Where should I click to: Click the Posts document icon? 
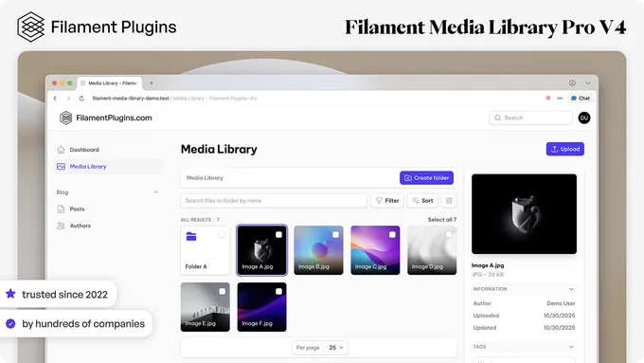pyautogui.click(x=61, y=209)
